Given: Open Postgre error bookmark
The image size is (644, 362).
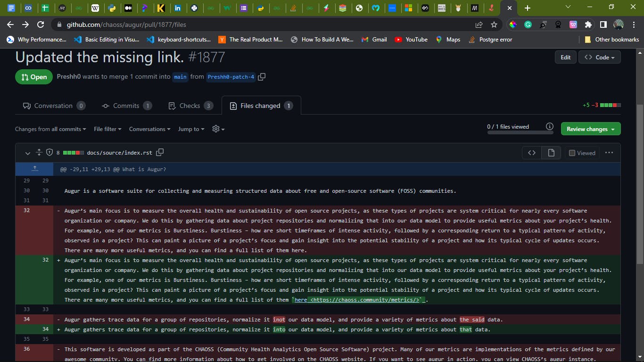Looking at the screenshot, I should [490, 40].
